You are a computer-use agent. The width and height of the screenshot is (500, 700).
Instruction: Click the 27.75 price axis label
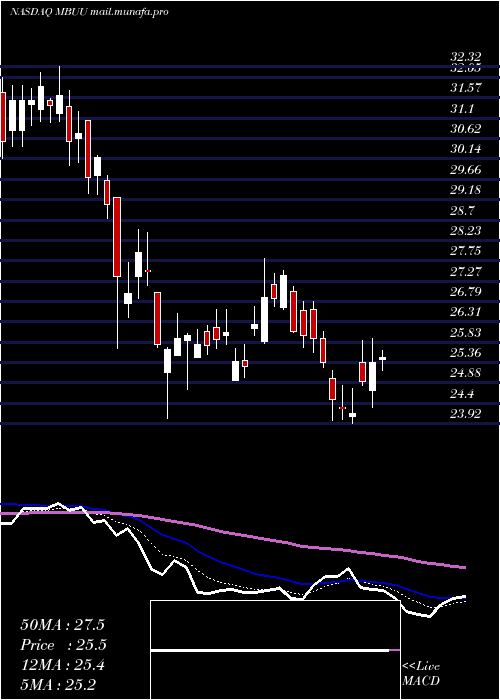466,251
